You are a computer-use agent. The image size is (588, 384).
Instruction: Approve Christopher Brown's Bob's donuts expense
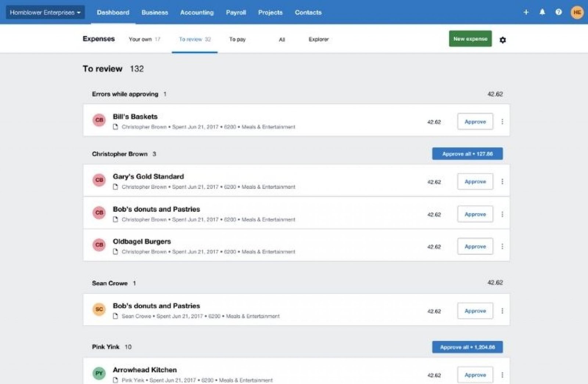point(475,214)
